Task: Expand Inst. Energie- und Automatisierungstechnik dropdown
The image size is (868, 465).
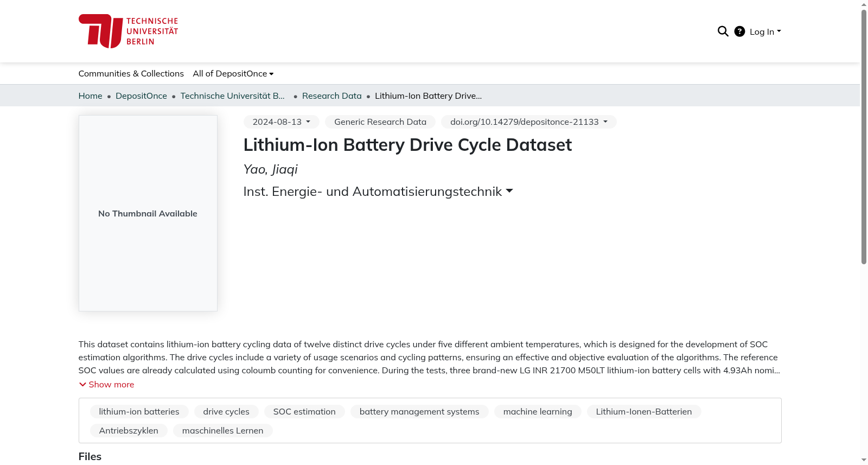Action: point(378,192)
